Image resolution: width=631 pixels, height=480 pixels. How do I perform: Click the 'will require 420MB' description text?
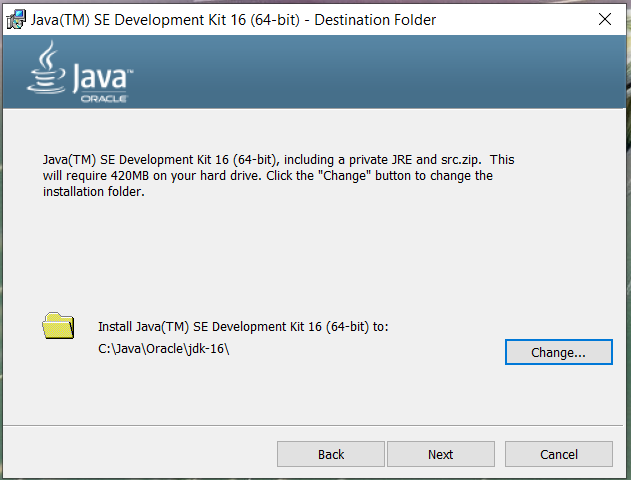(278, 175)
